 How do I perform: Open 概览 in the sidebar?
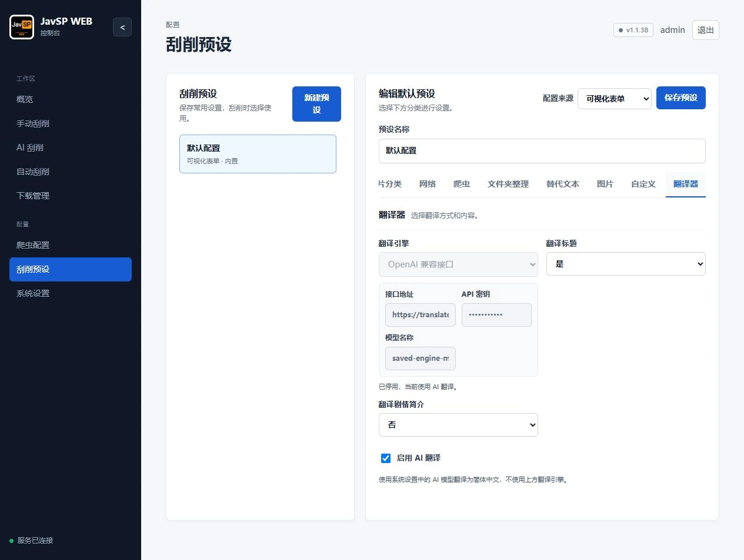(71, 99)
